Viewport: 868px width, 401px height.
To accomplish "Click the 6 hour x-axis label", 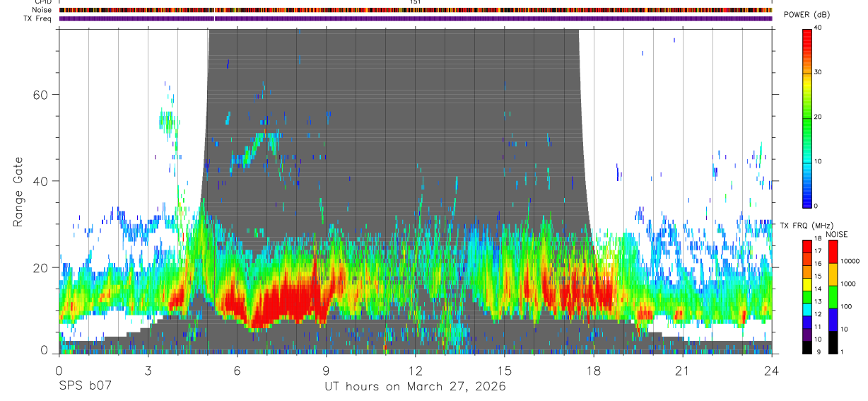I will [x=237, y=371].
